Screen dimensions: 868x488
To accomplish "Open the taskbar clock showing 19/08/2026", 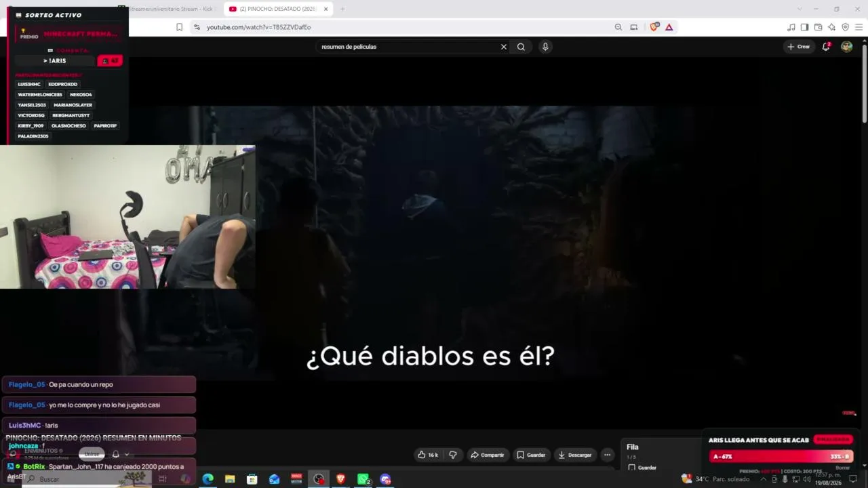I will click(x=828, y=479).
